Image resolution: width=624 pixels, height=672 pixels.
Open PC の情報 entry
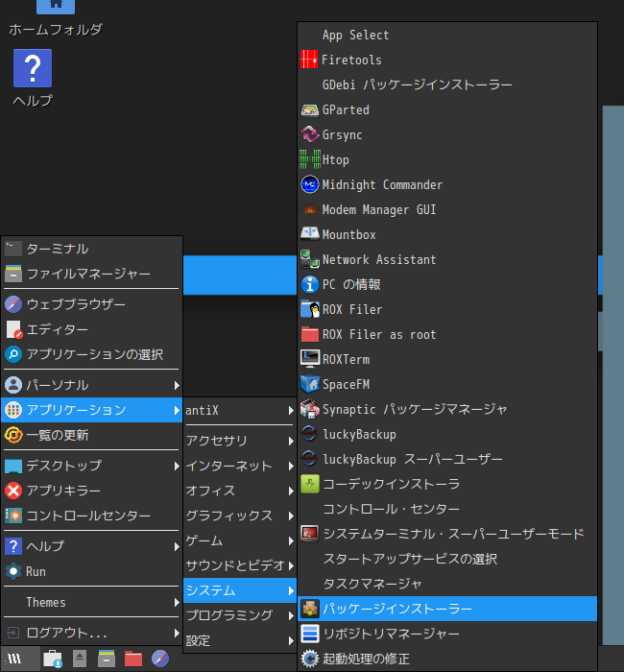447,284
